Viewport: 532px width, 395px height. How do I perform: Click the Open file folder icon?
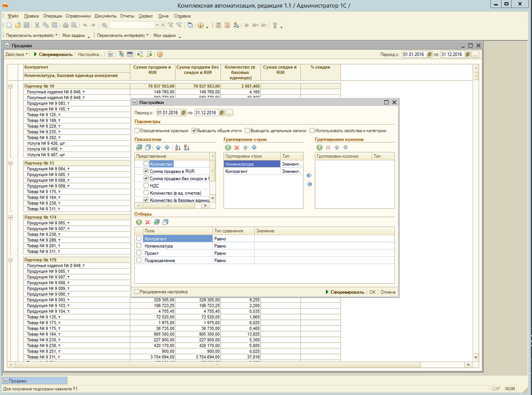[x=18, y=25]
